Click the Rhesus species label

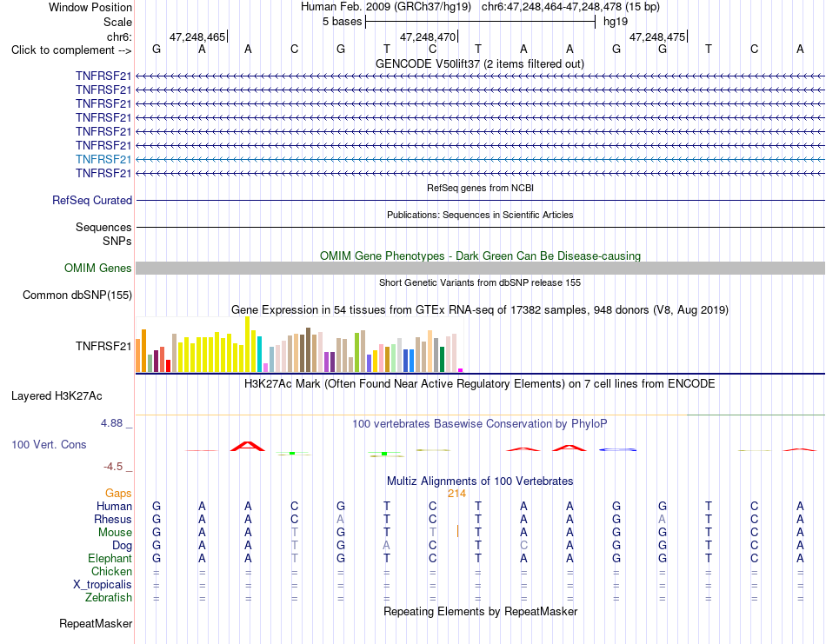(113, 519)
